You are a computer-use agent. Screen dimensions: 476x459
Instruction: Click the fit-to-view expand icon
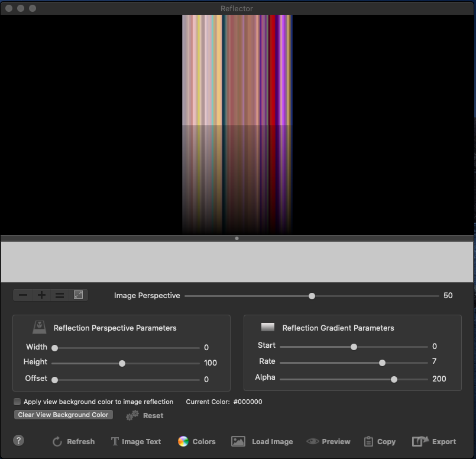78,295
